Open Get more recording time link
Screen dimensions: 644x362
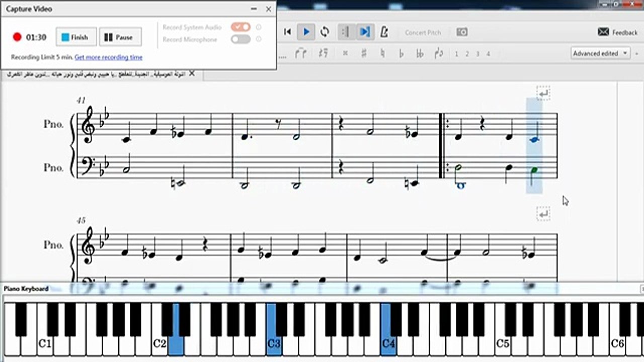(109, 57)
